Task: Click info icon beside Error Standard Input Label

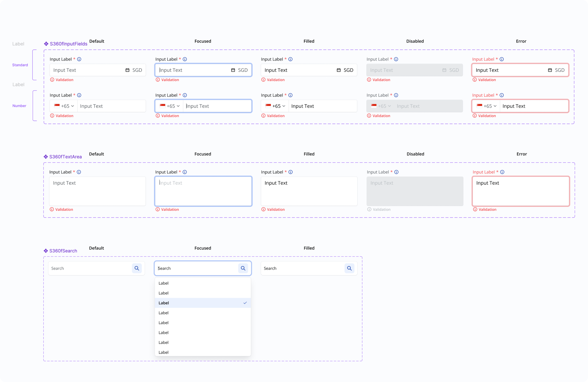Action: [502, 59]
